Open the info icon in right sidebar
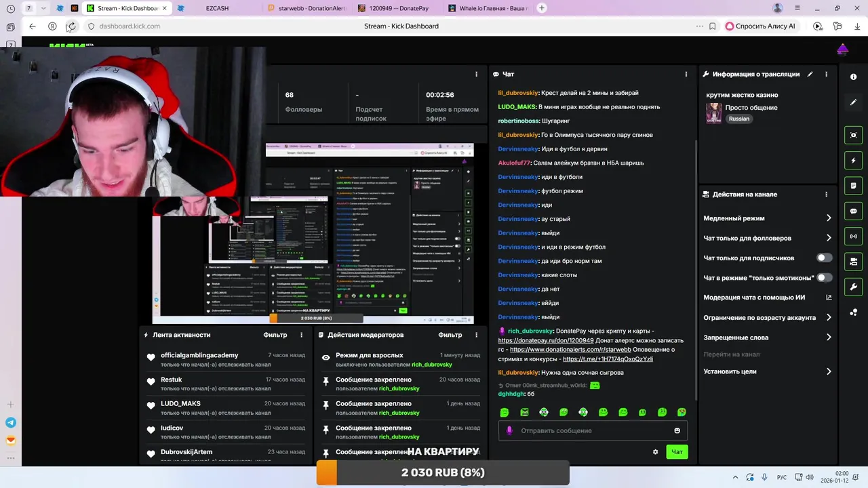Viewport: 868px width, 488px height. click(853, 77)
